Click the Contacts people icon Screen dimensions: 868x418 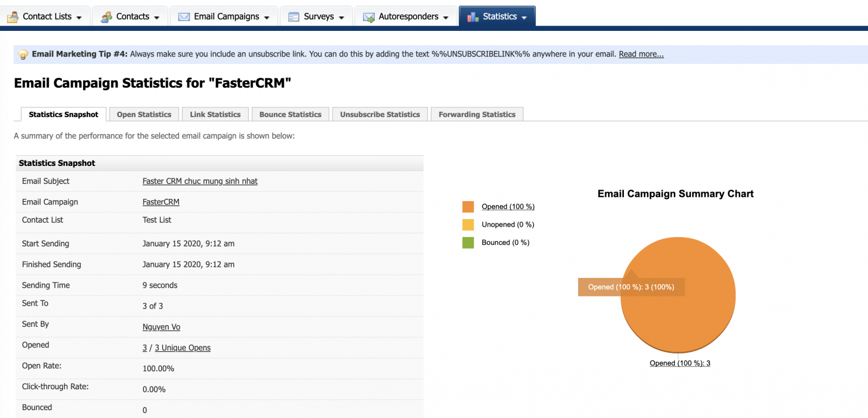tap(106, 17)
